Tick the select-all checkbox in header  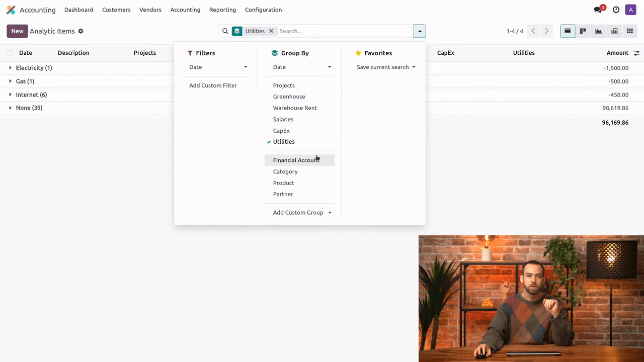[x=10, y=53]
